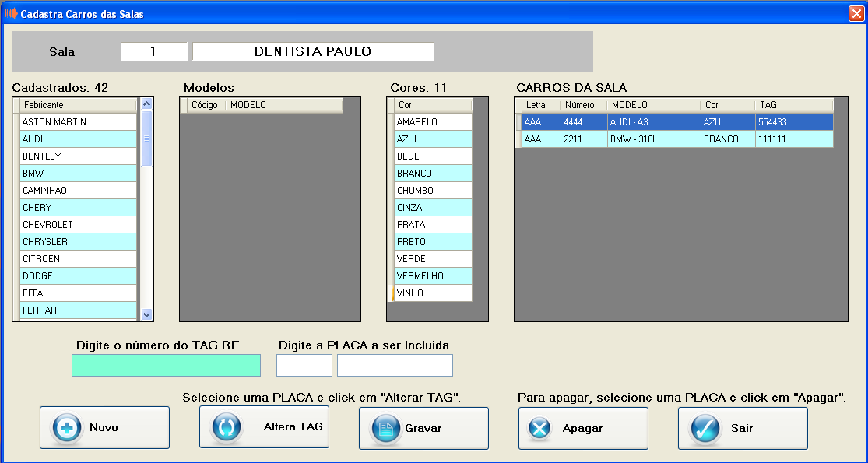868x463 pixels.
Task: Click the DENTISTA PAULO room name field
Action: point(313,51)
